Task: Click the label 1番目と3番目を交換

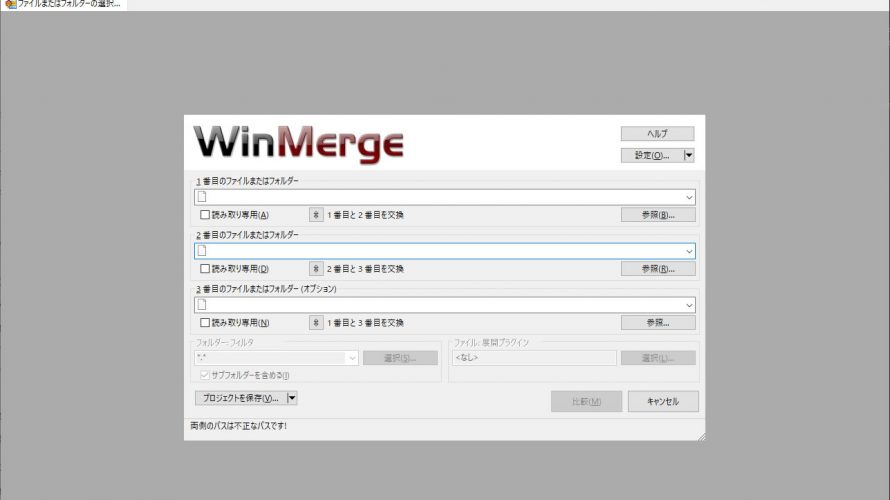Action: [365, 322]
